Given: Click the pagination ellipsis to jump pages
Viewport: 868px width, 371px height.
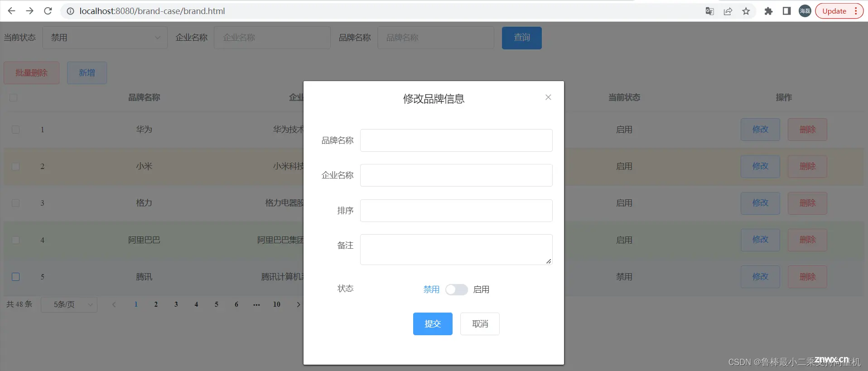Looking at the screenshot, I should [x=256, y=304].
